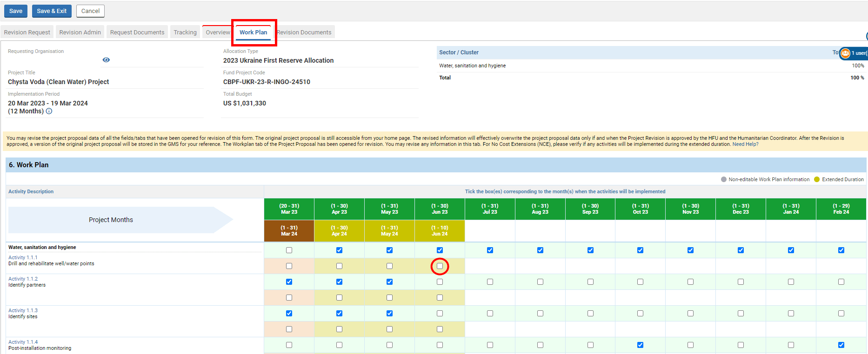Untick Activity 1.1.3 May 23 checkbox
The width and height of the screenshot is (868, 354).
[x=389, y=314]
